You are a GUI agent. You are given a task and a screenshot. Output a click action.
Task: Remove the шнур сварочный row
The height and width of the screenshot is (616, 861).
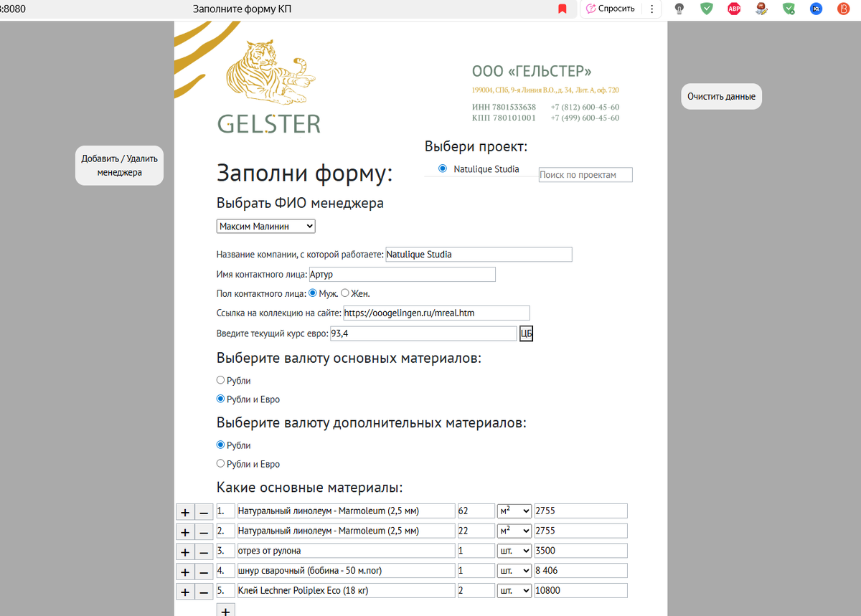pos(204,572)
